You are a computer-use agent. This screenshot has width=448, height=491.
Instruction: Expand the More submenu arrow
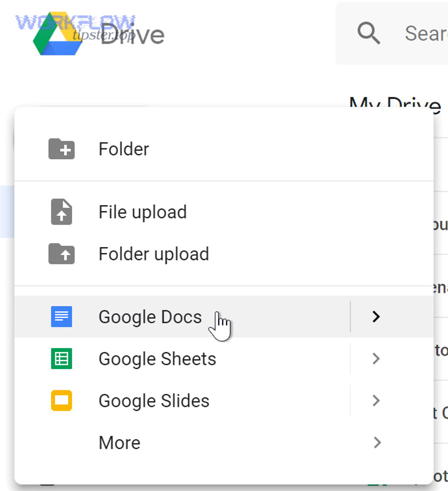pyautogui.click(x=377, y=443)
